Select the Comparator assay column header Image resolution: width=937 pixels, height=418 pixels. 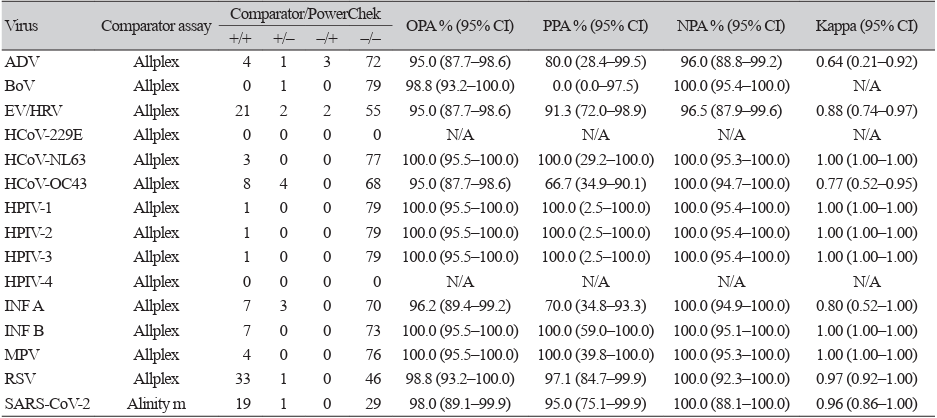click(156, 26)
